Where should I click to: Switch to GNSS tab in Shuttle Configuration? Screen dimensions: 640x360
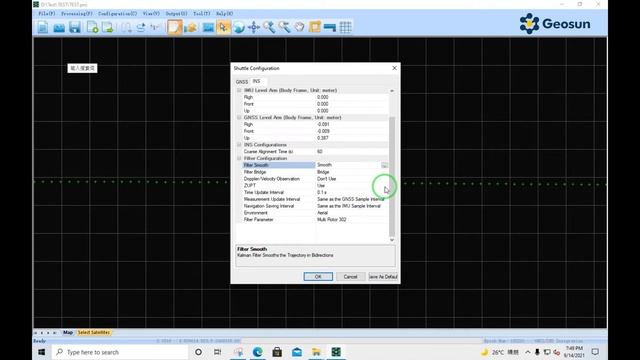242,82
